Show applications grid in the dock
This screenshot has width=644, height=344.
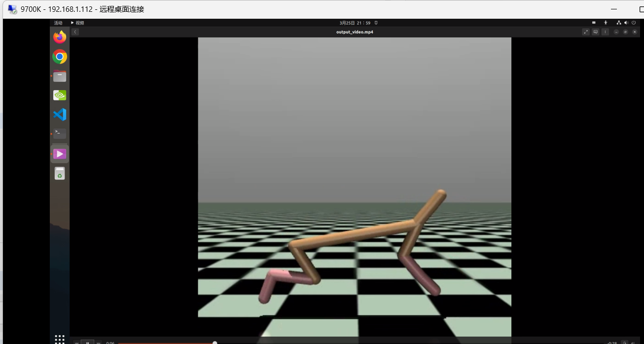point(60,339)
